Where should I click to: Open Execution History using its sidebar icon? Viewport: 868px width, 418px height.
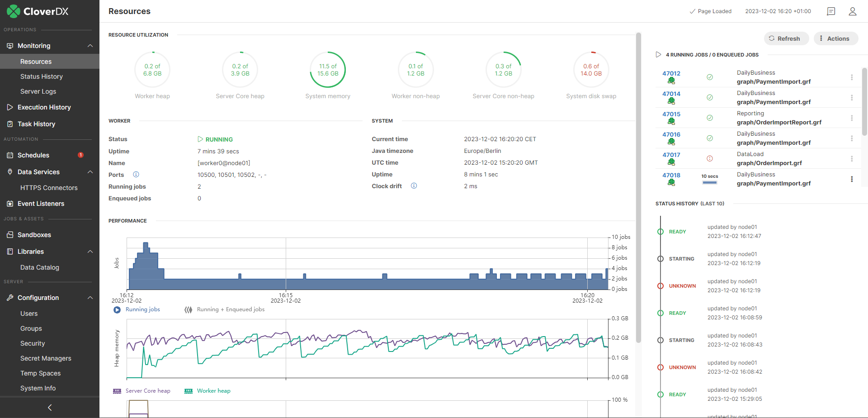(9, 107)
